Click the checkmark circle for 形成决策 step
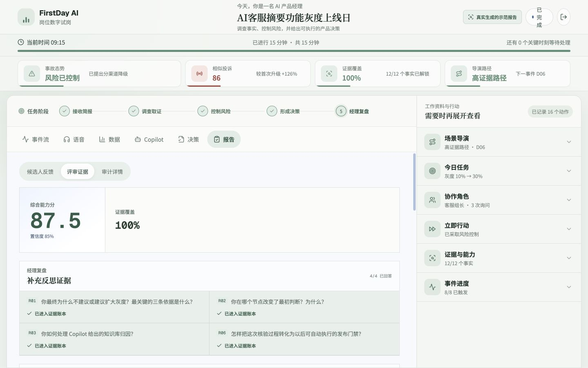This screenshot has height=368, width=588. point(272,111)
